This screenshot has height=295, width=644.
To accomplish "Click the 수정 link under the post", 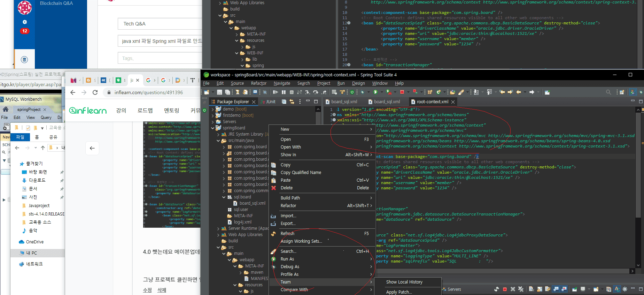I will pos(147,290).
